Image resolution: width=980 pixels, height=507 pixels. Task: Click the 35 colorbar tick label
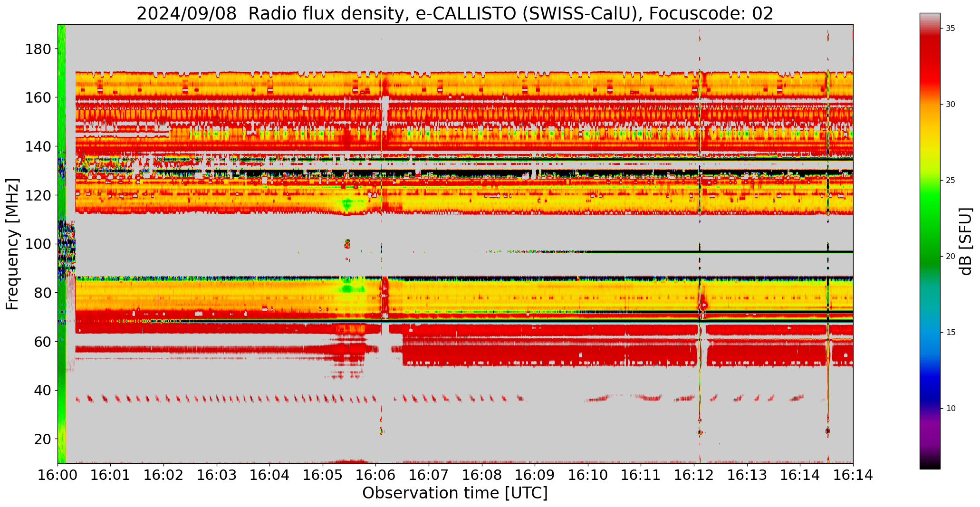coord(951,29)
